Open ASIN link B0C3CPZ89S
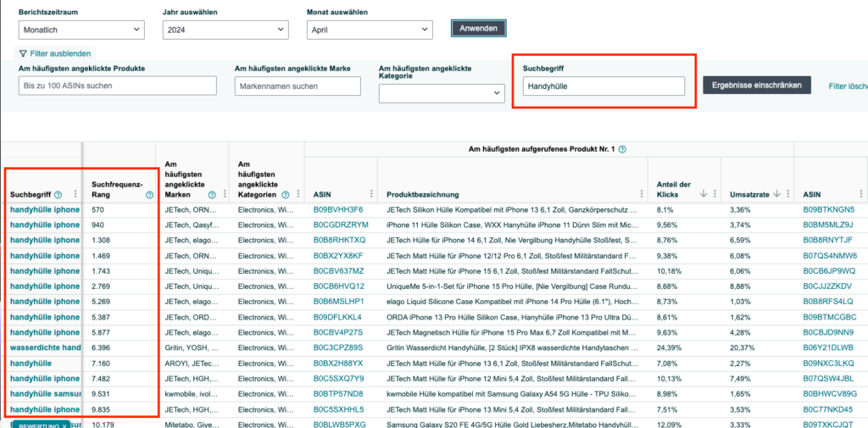This screenshot has width=868, height=428. (338, 347)
